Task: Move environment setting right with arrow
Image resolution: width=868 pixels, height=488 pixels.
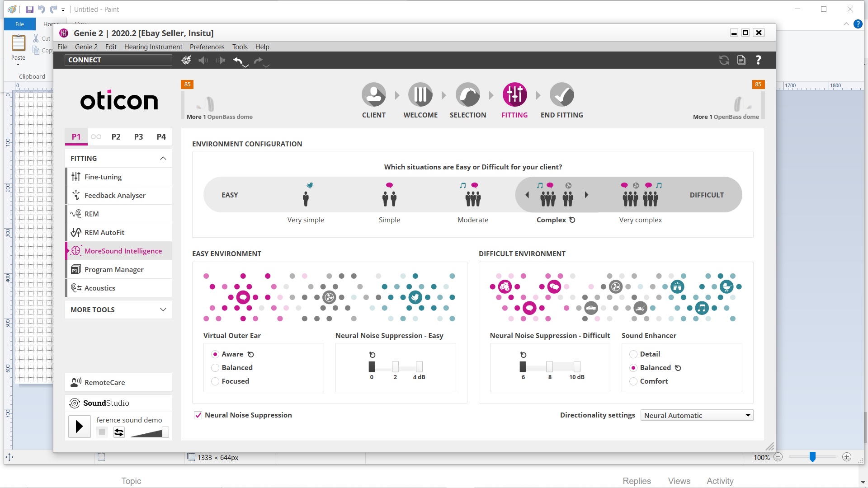Action: coord(586,195)
